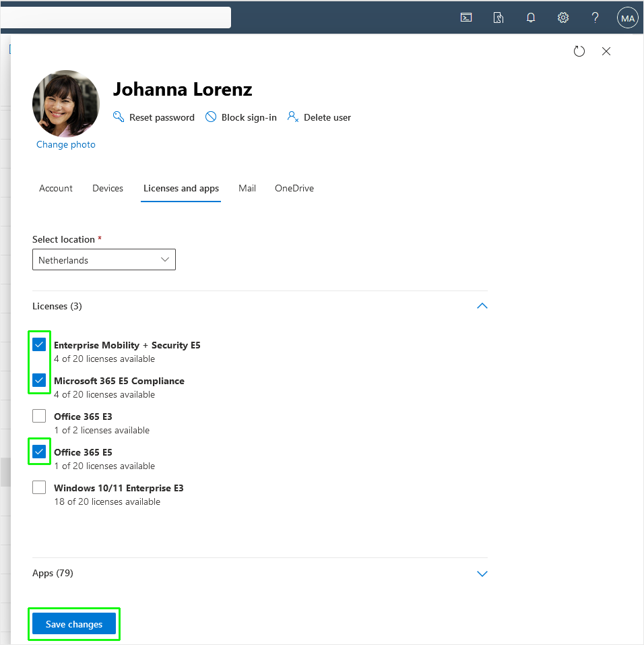The image size is (644, 645).
Task: Refresh the user details panel
Action: pyautogui.click(x=579, y=51)
